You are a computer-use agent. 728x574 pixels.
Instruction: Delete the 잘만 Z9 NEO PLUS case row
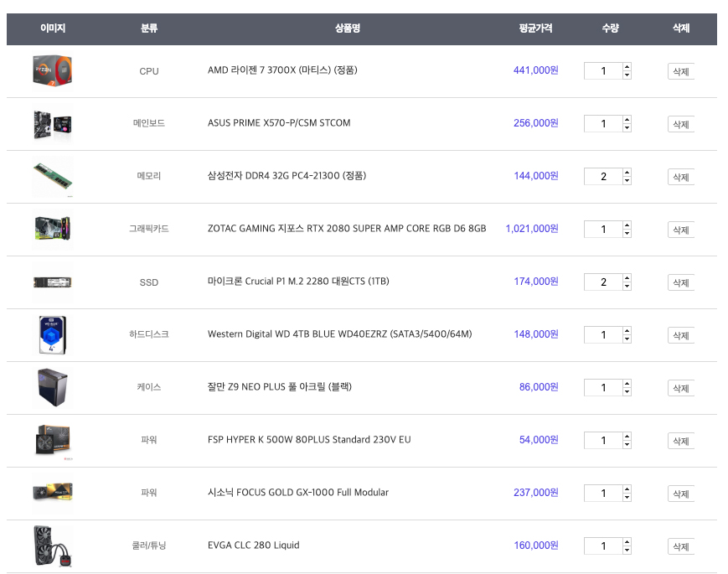pyautogui.click(x=680, y=388)
